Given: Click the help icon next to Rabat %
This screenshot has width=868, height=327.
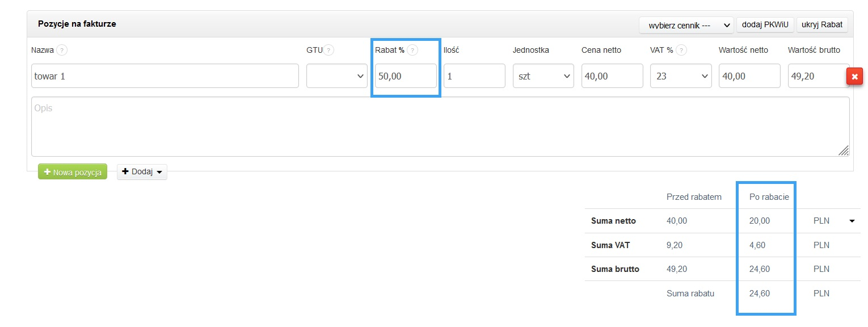Looking at the screenshot, I should (412, 50).
